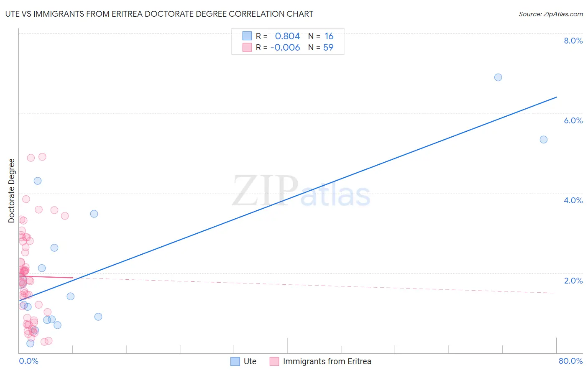The width and height of the screenshot is (588, 373).
Task: Click the Ute blue legend swatch at bottom
Action: 235,361
